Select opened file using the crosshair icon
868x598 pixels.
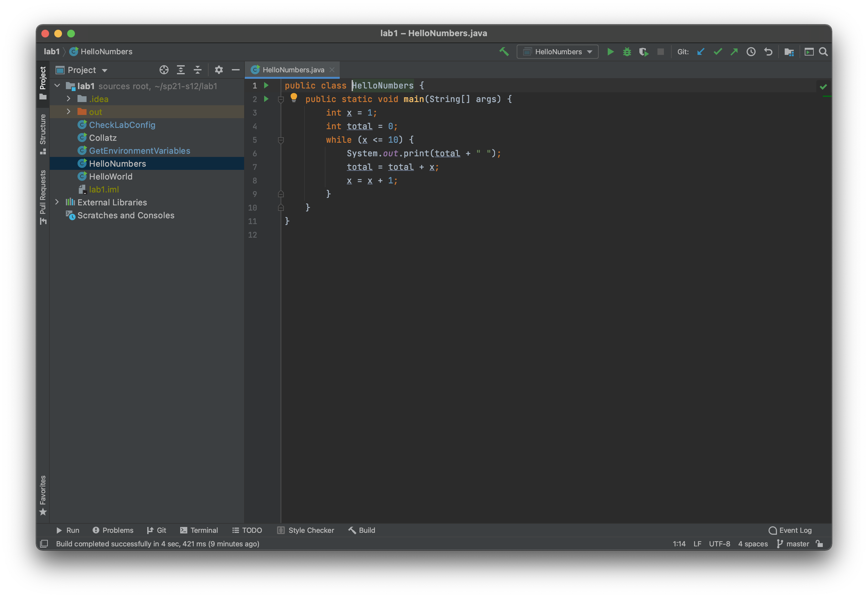(x=164, y=70)
